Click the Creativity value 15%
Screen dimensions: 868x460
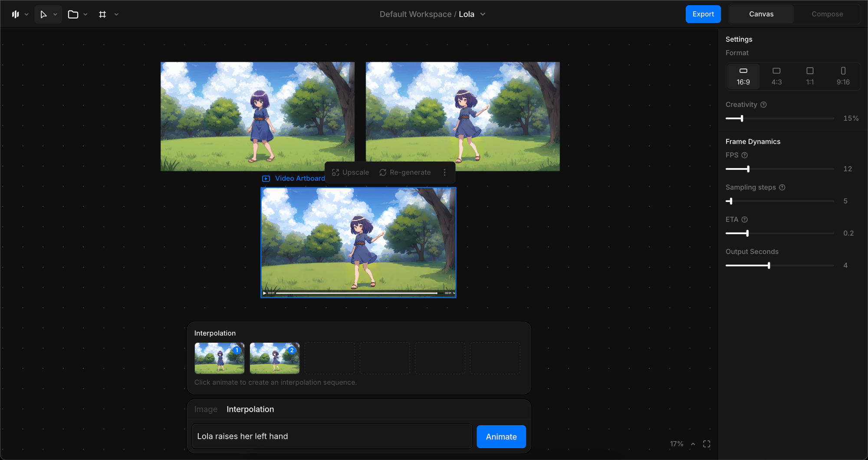point(851,118)
